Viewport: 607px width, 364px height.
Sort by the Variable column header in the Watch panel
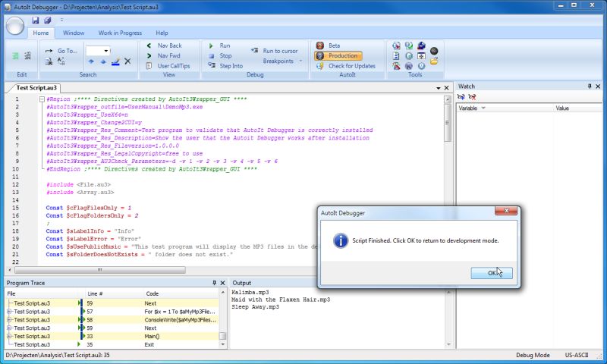tap(505, 108)
